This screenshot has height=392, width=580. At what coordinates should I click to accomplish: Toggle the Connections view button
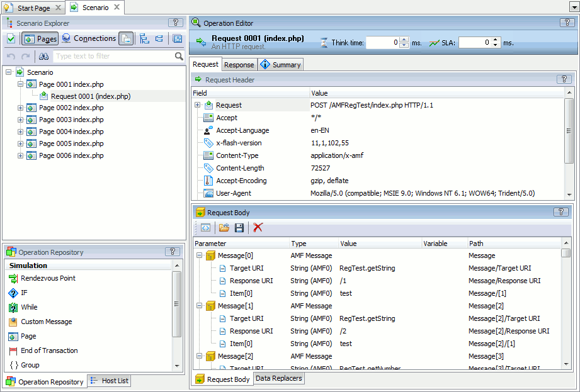89,38
